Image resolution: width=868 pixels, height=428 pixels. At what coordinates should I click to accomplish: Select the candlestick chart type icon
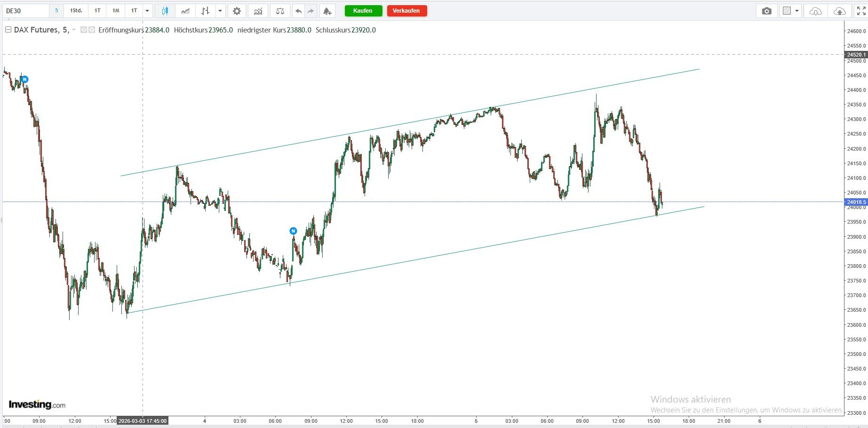[165, 11]
